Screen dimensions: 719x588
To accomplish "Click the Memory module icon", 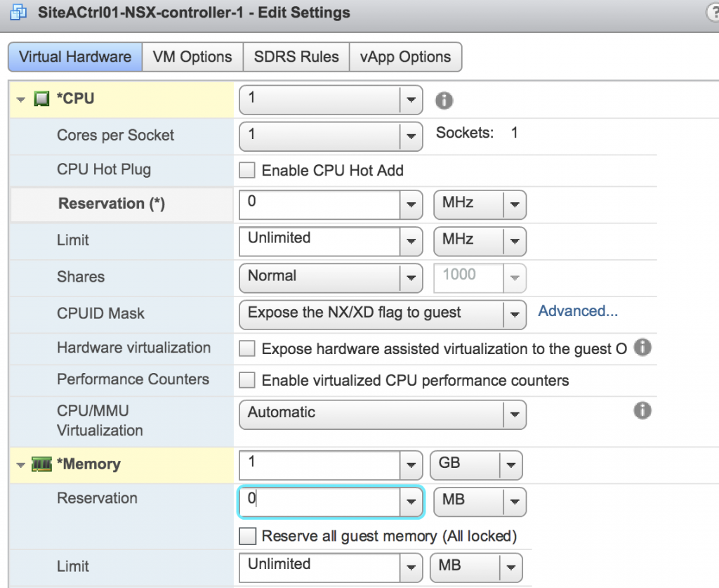I will pyautogui.click(x=41, y=464).
